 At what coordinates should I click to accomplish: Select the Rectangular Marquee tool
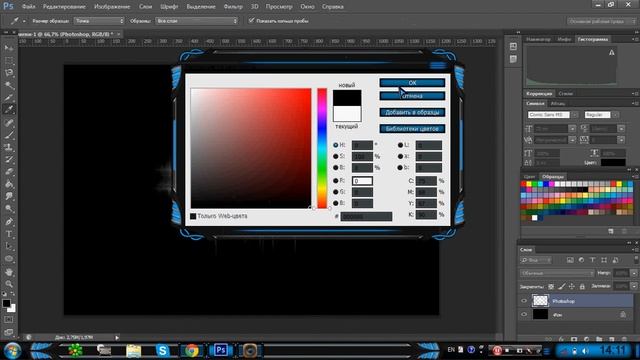tap(9, 60)
